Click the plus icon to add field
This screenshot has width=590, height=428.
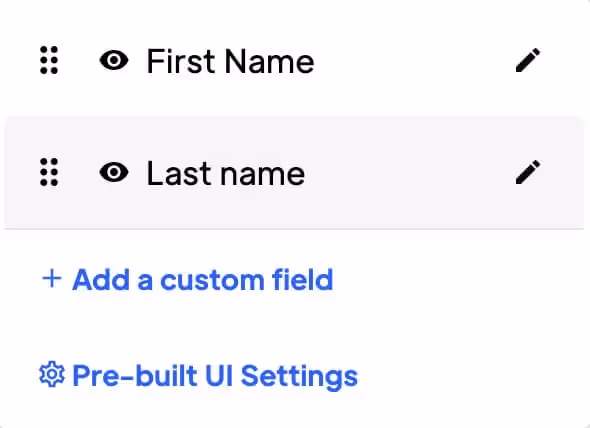(52, 279)
